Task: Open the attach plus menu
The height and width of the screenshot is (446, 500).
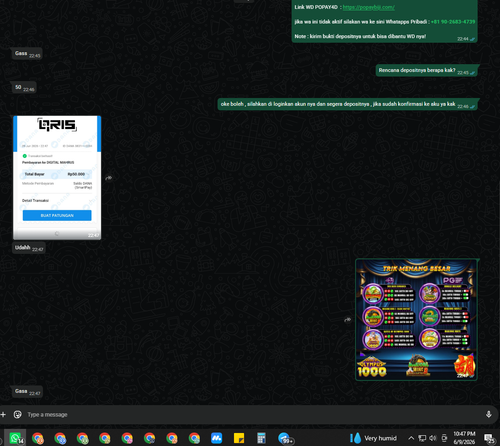Action: 3,414
